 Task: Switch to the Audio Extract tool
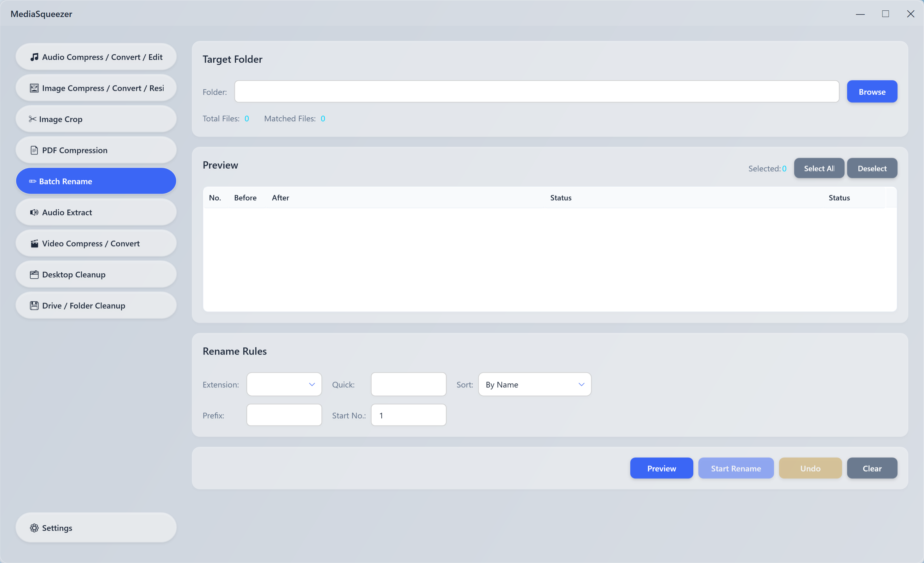[x=95, y=212]
